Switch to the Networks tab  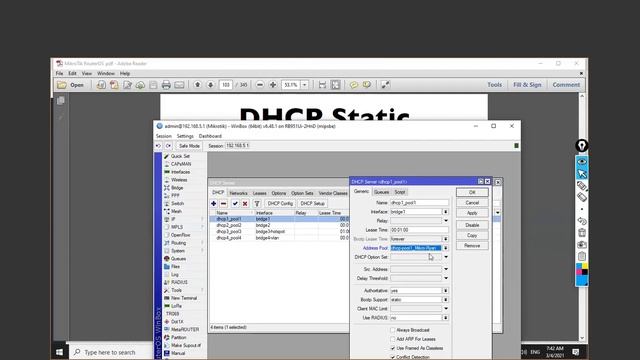[238, 193]
